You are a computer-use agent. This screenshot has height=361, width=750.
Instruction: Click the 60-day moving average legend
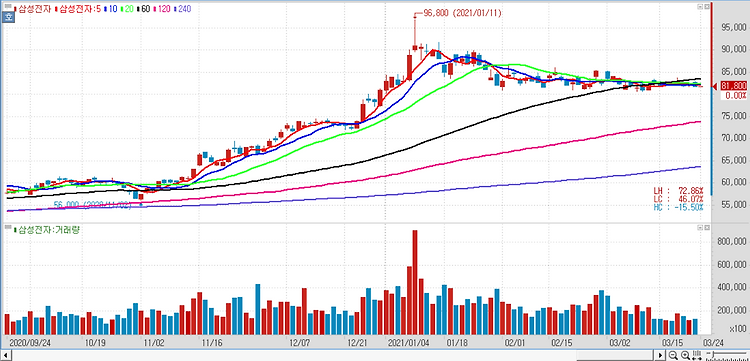pos(143,9)
